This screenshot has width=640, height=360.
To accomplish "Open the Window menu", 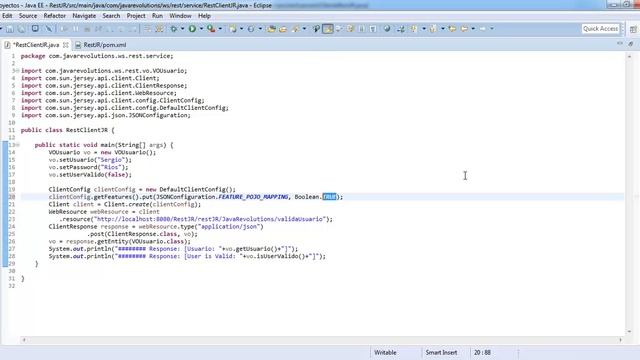I will [180, 16].
